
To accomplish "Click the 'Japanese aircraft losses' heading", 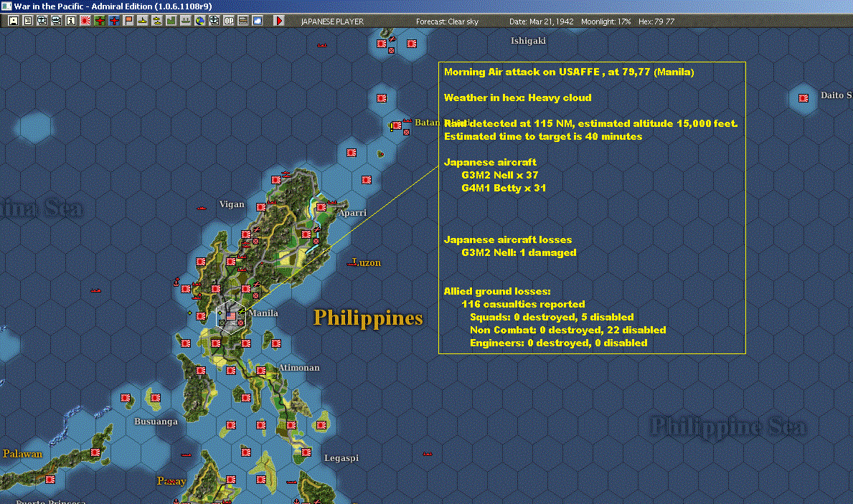I will [x=507, y=239].
